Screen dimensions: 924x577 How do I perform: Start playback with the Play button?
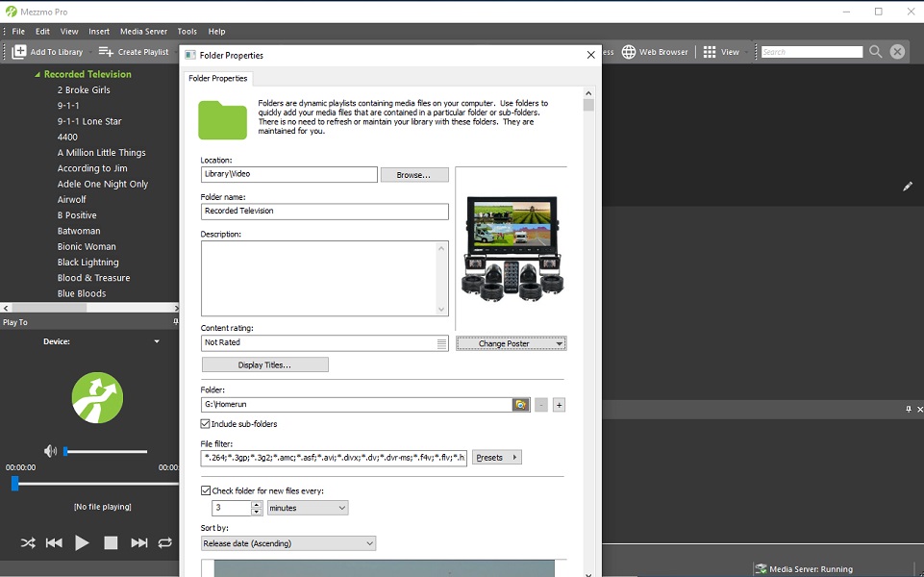tap(82, 542)
